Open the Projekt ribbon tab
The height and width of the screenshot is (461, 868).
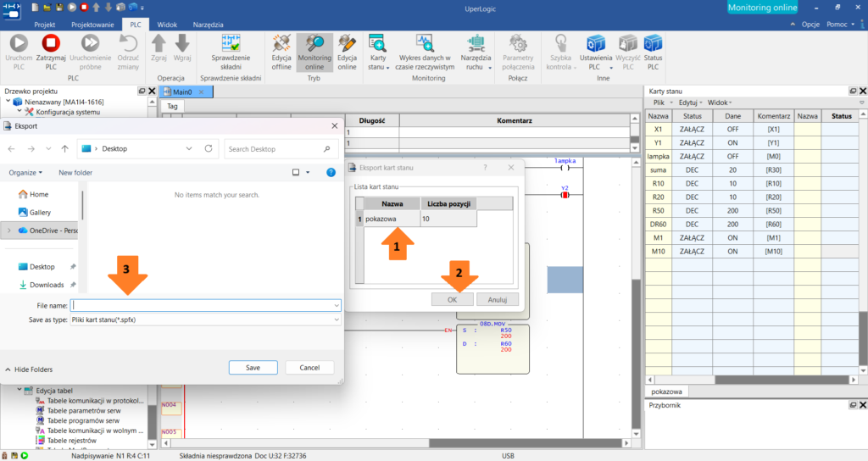tap(45, 25)
